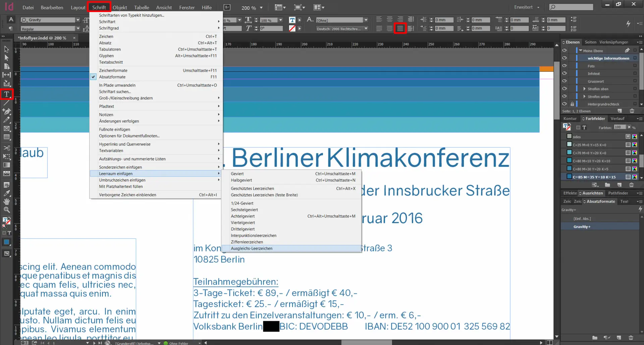Select the Type tool in the toolbar
Screen dimensions: 644x345
point(6,94)
